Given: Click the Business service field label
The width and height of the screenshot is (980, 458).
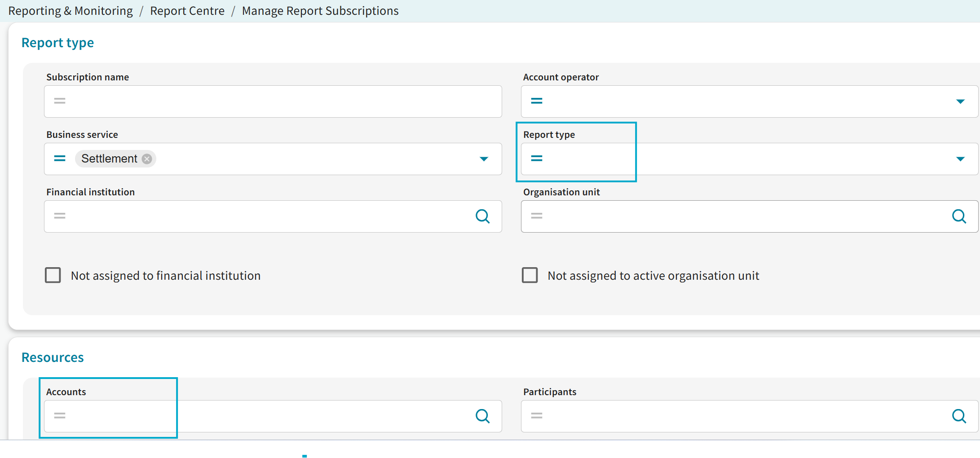Looking at the screenshot, I should coord(82,135).
